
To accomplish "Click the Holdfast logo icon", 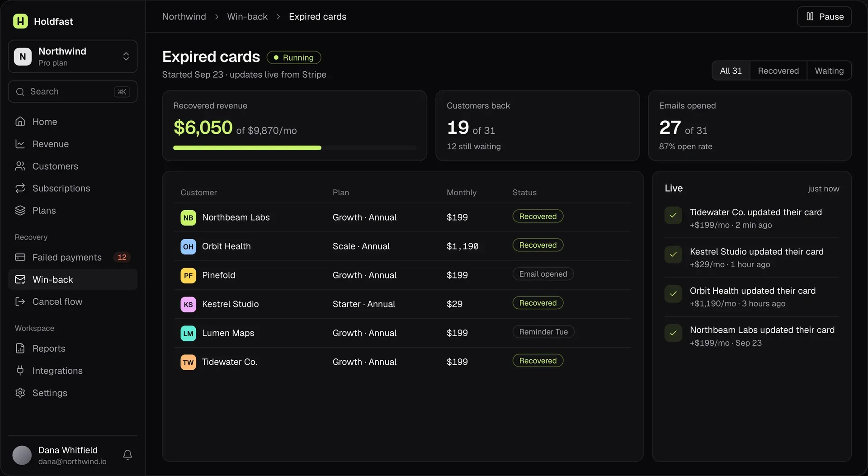I will [x=20, y=21].
